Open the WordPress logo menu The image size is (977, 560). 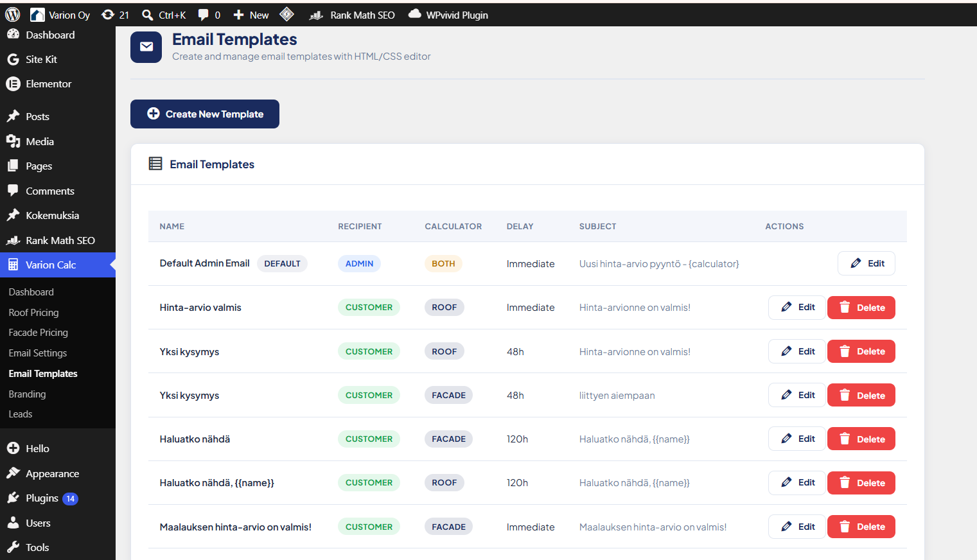[x=13, y=15]
